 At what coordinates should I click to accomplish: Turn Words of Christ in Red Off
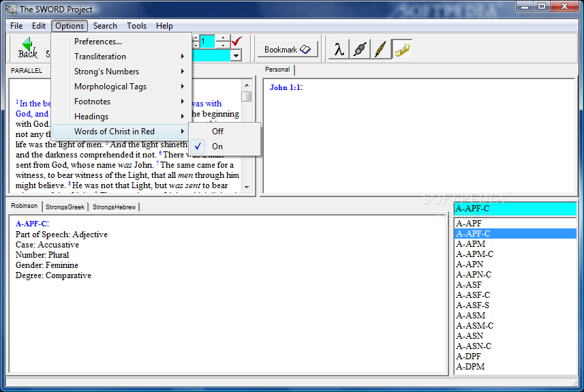[x=225, y=131]
